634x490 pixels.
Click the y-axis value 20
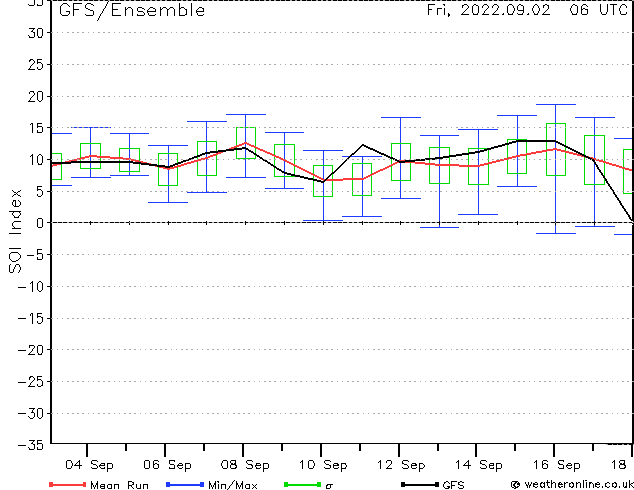pos(36,96)
